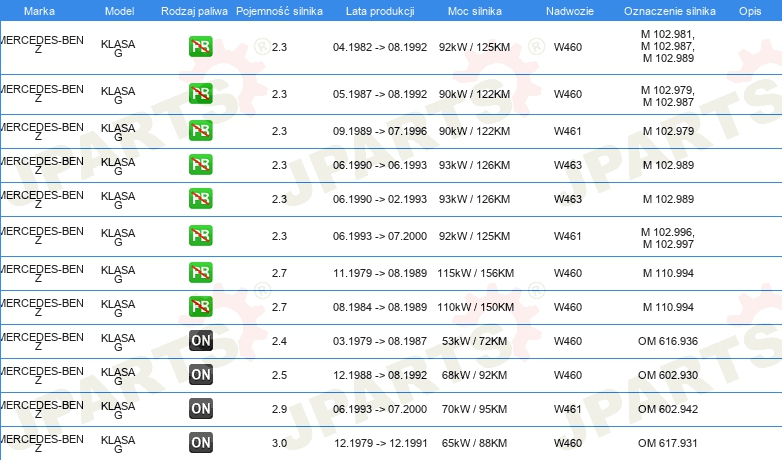Click PB icon in 06.1990 -> 02.1993 row

[200, 199]
